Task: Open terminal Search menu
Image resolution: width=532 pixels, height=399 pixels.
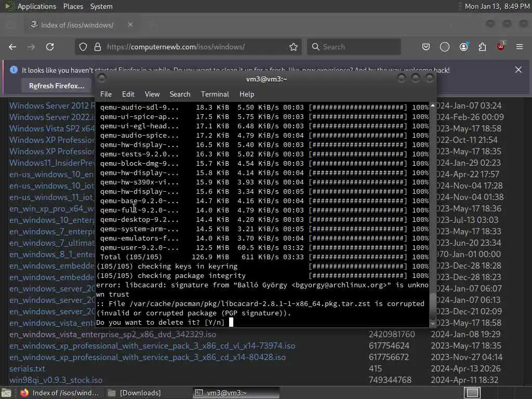Action: (x=180, y=95)
